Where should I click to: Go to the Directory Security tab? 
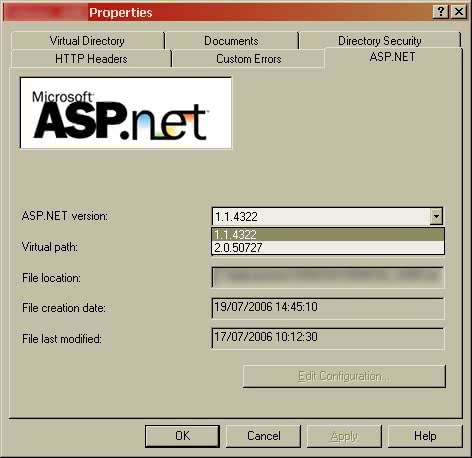click(x=380, y=41)
